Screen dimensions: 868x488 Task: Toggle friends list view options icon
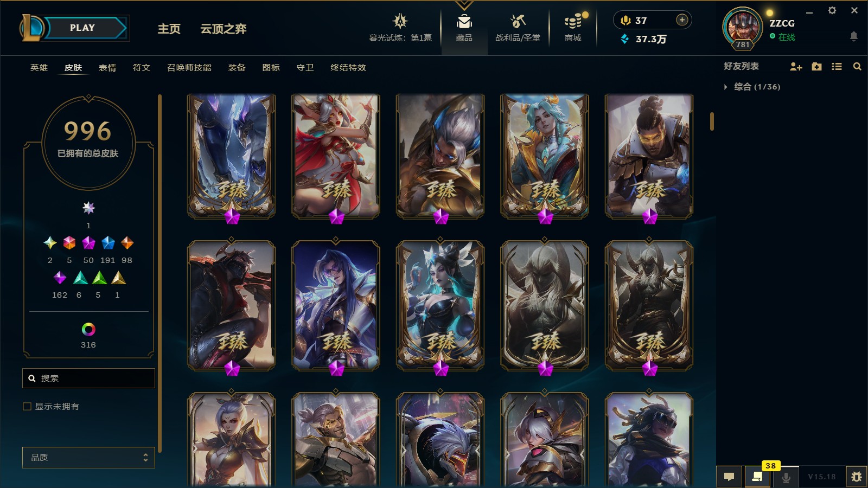(x=837, y=66)
